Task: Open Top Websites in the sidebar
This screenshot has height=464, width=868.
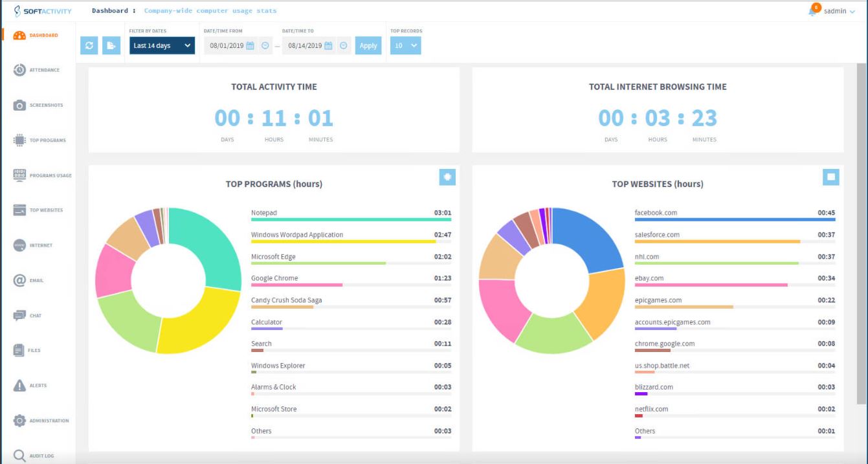Action: point(38,210)
